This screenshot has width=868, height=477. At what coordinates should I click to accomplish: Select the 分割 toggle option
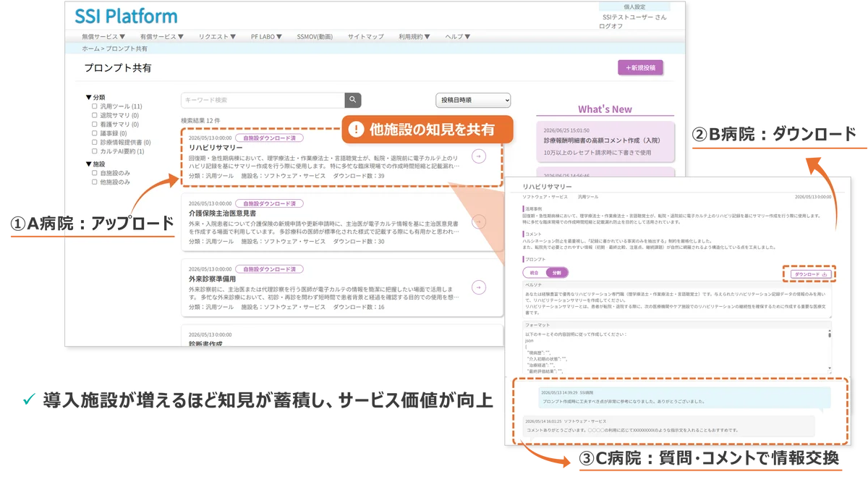[x=557, y=273]
